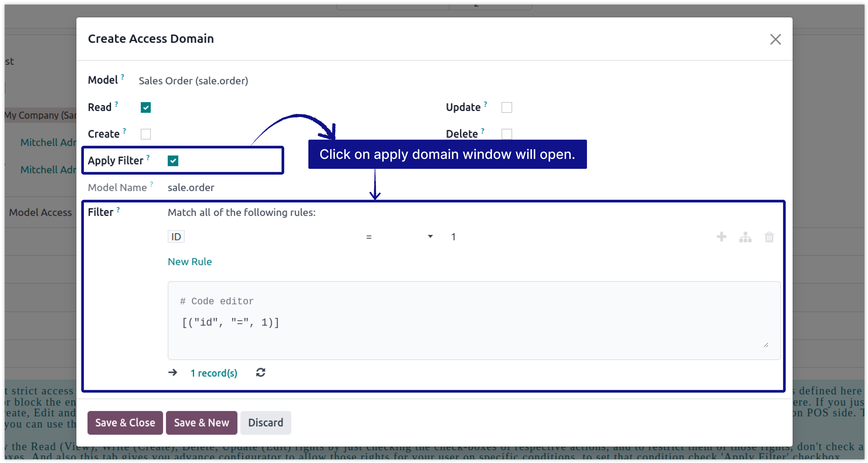Open first Mitchell Admin link in background
The width and height of the screenshot is (868, 463).
click(x=48, y=143)
